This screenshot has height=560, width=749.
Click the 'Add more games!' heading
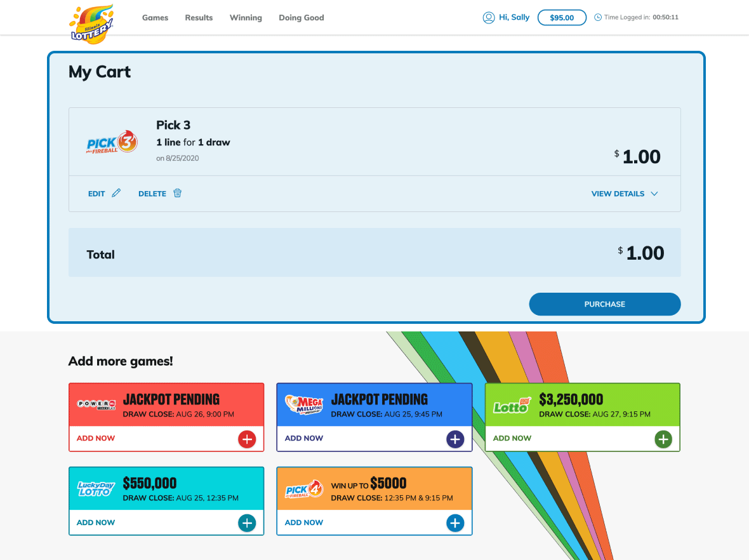pyautogui.click(x=121, y=361)
